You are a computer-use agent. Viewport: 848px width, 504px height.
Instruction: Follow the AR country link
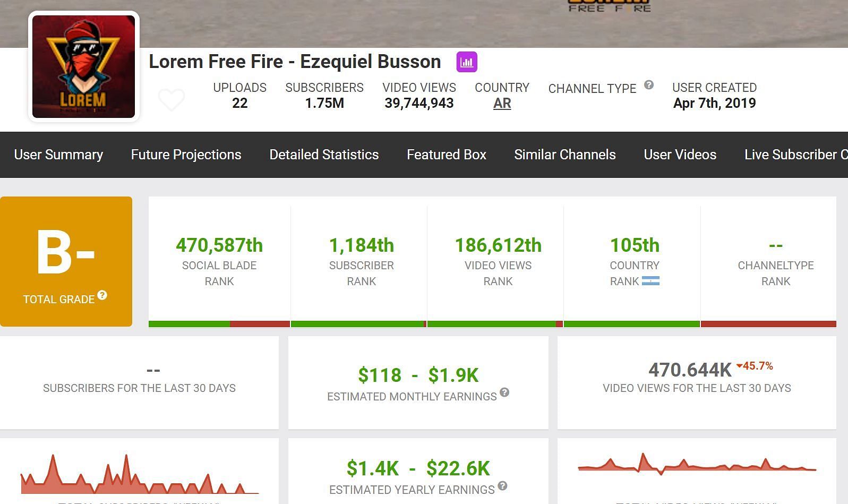click(x=502, y=103)
